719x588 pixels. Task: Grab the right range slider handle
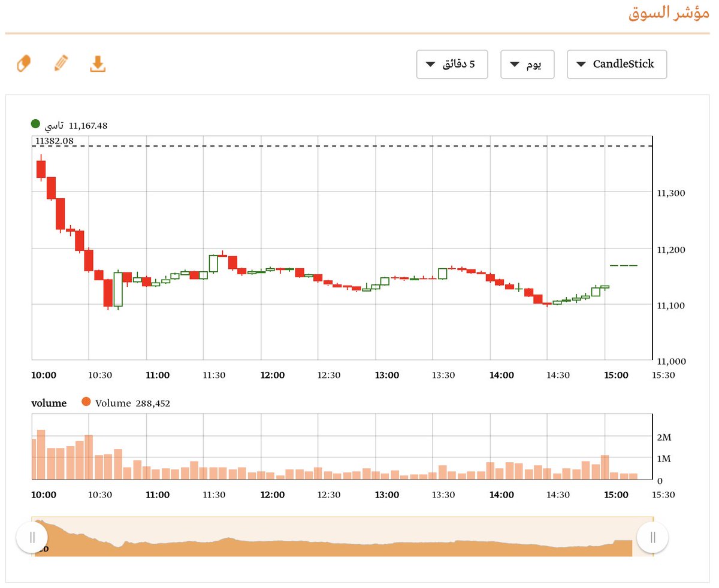652,537
